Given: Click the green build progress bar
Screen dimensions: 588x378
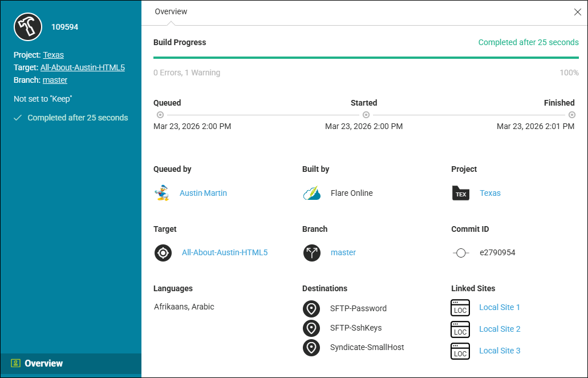Looking at the screenshot, I should pyautogui.click(x=366, y=58).
